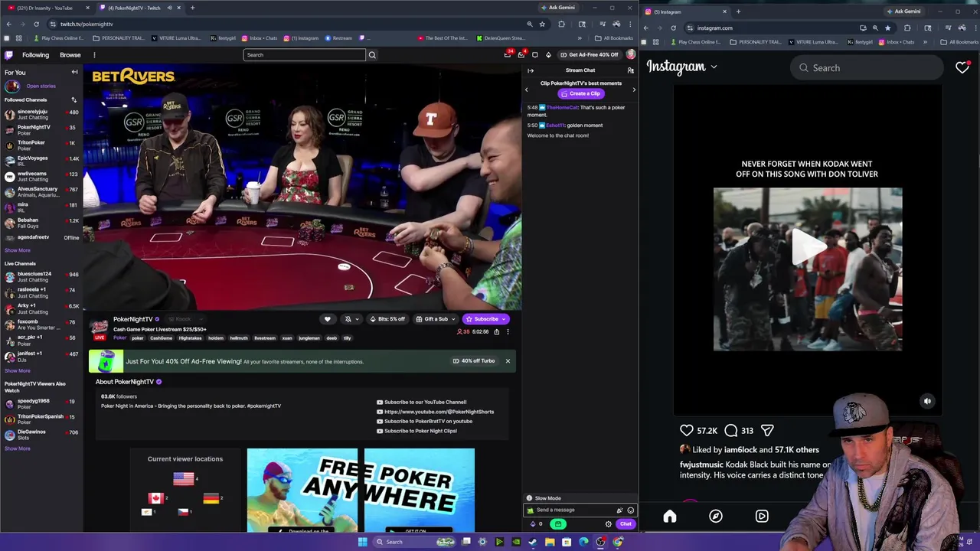This screenshot has height=551, width=980.
Task: Go to next chat highlight arrow
Action: coord(633,90)
